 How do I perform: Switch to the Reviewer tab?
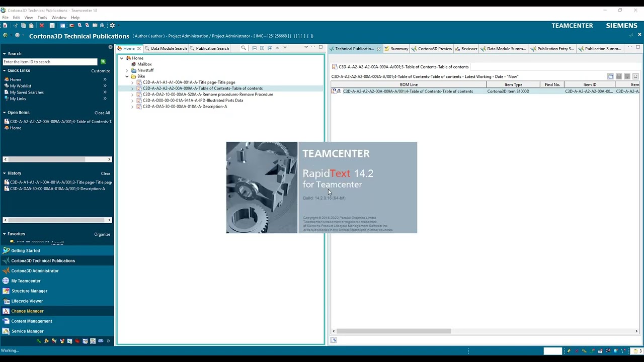pos(466,49)
